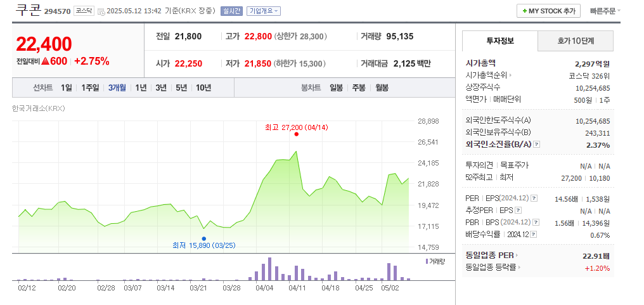
Task: Switch to the 투자정보 tab
Action: 500,41
